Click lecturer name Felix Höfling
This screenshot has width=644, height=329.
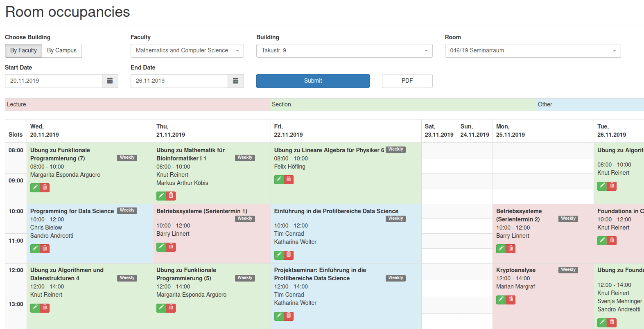point(290,167)
